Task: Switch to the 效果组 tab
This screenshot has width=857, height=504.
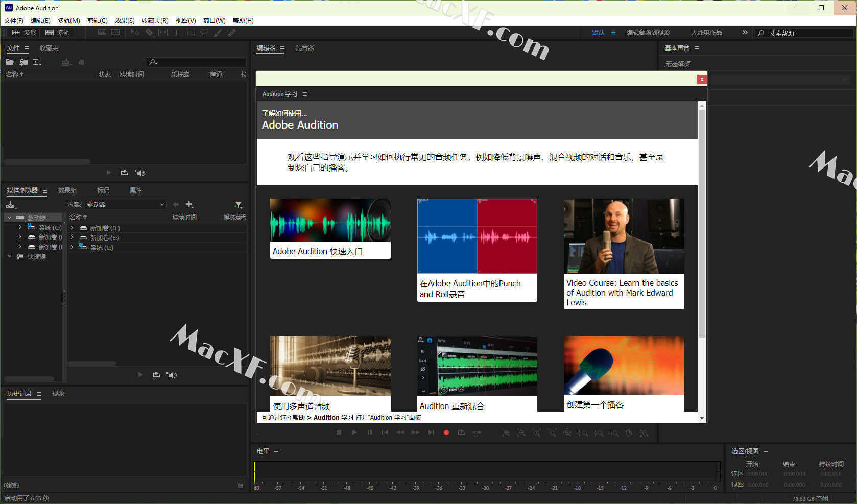Action: point(67,190)
